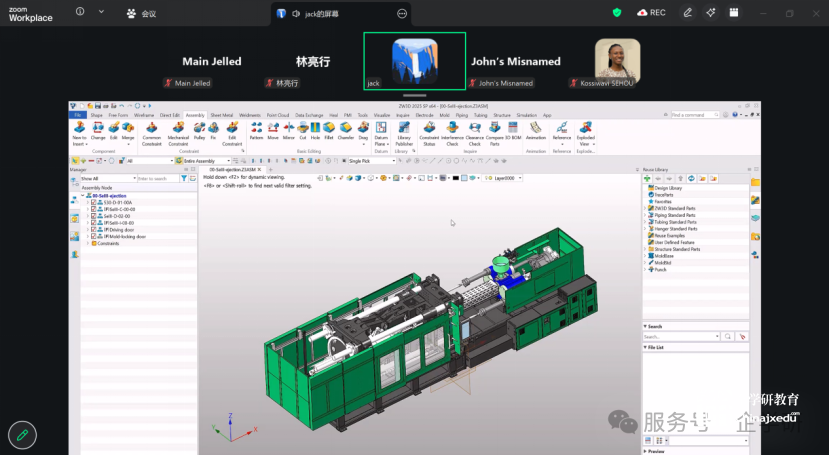Image resolution: width=829 pixels, height=455 pixels.
Task: Open the Exploded View tool
Action: click(587, 132)
